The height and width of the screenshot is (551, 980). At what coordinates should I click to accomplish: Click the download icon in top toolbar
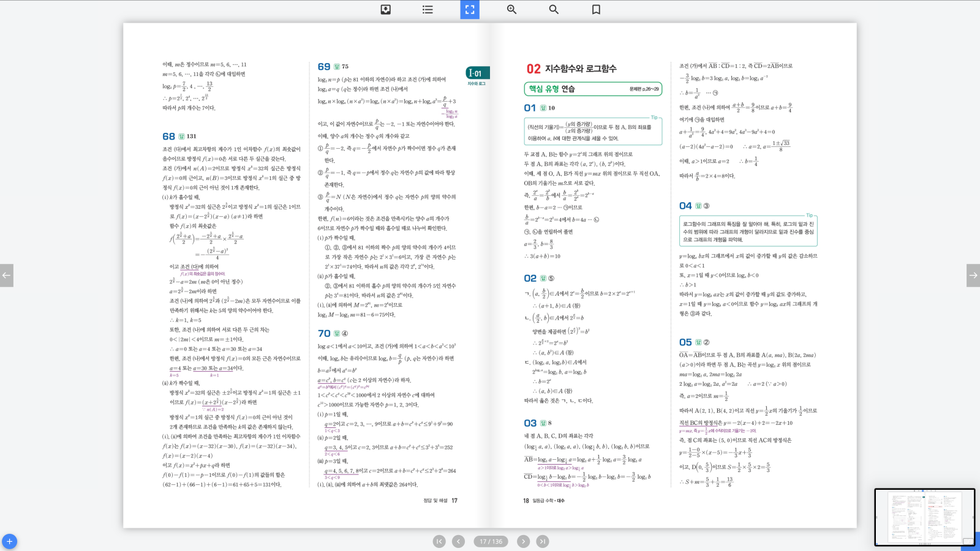click(385, 9)
